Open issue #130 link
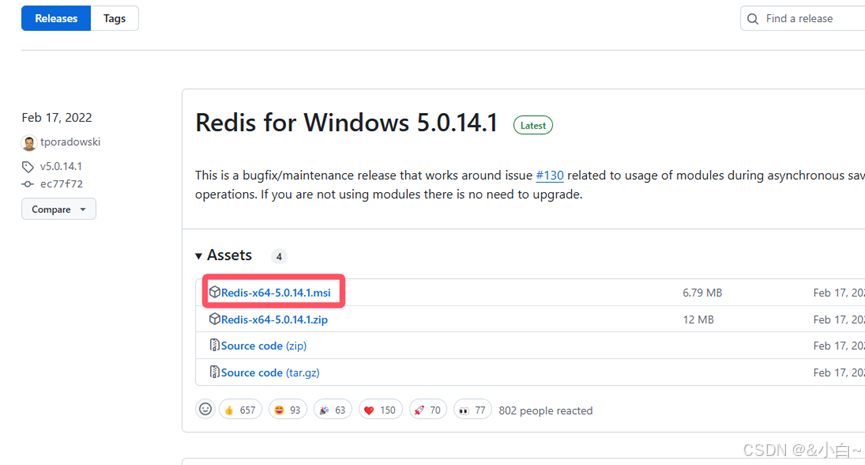 tap(549, 175)
